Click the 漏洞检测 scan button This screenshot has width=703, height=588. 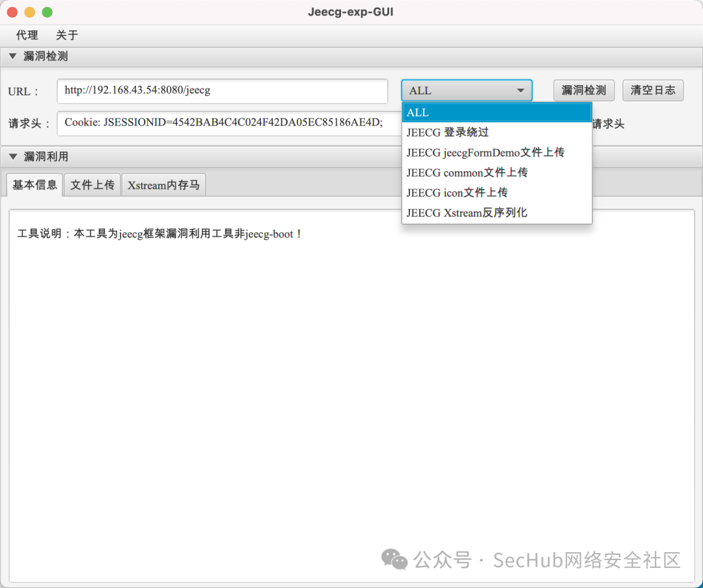pyautogui.click(x=584, y=90)
